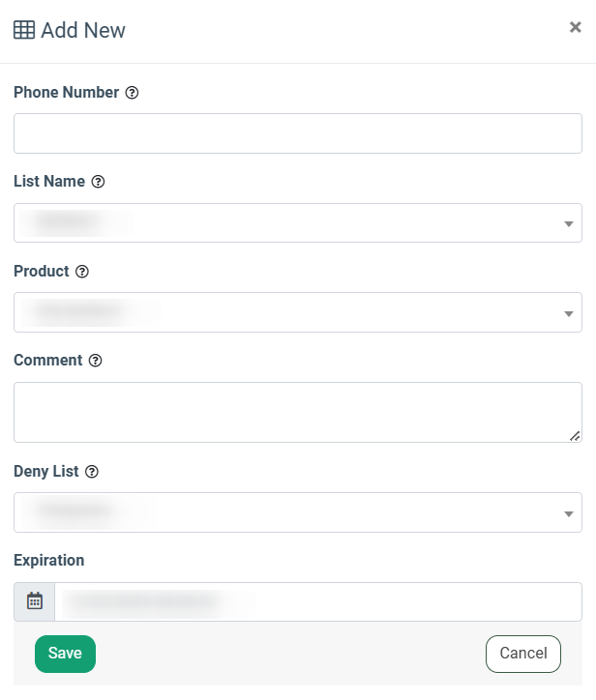Screen dimensions: 596x700
Task: Select the Product combo box field
Action: coord(298,312)
